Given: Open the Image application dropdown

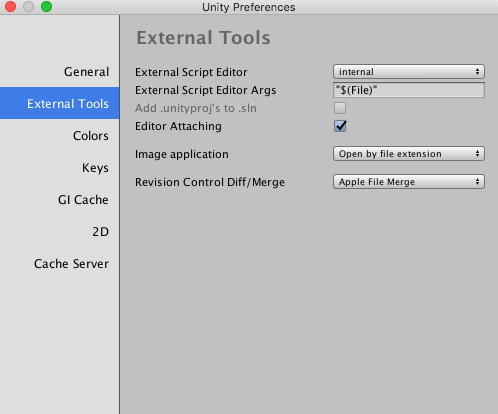Looking at the screenshot, I should pos(409,154).
